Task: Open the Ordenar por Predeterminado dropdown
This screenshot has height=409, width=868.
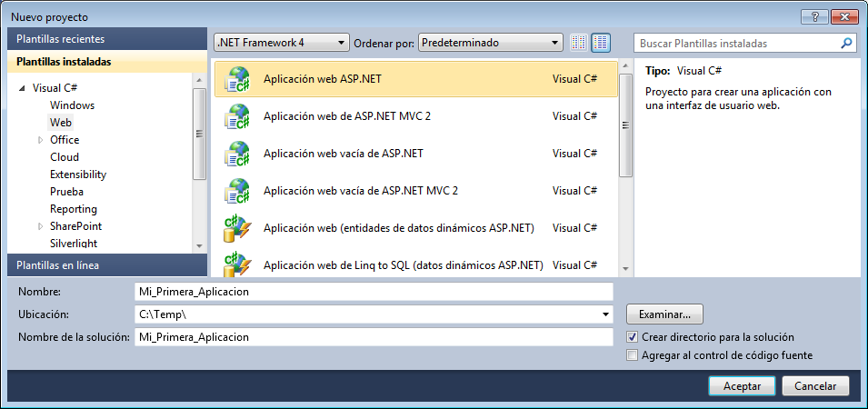Action: click(x=491, y=43)
